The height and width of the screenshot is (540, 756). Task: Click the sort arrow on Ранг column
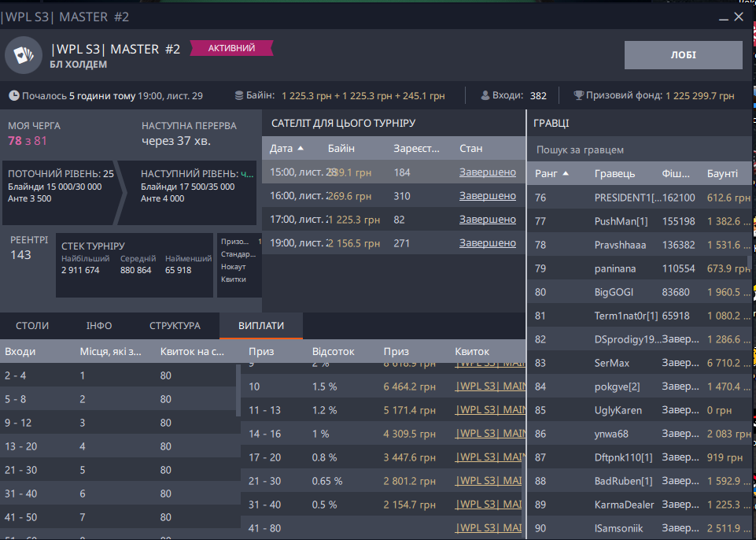coord(566,173)
